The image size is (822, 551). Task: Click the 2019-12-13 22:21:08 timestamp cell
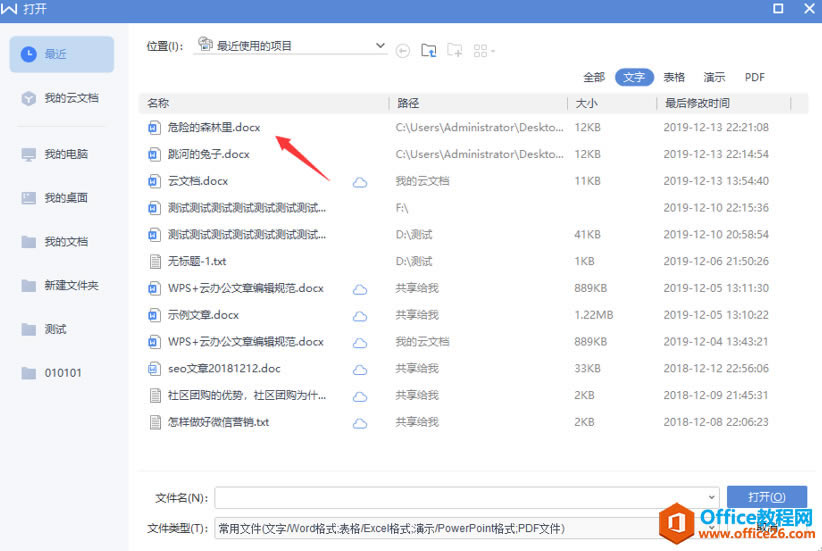click(716, 127)
